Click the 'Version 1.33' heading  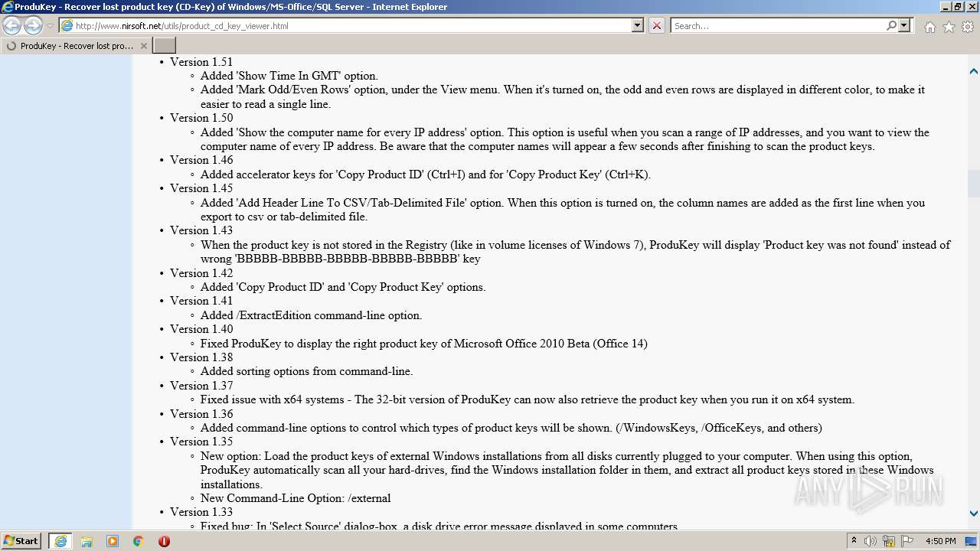[201, 512]
